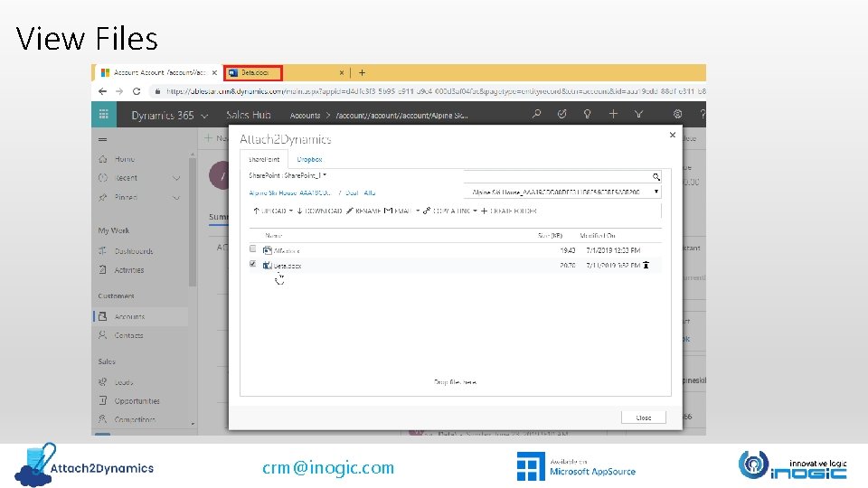Image resolution: width=868 pixels, height=488 pixels.
Task: Click the Leads icon in sidebar
Action: (x=102, y=381)
